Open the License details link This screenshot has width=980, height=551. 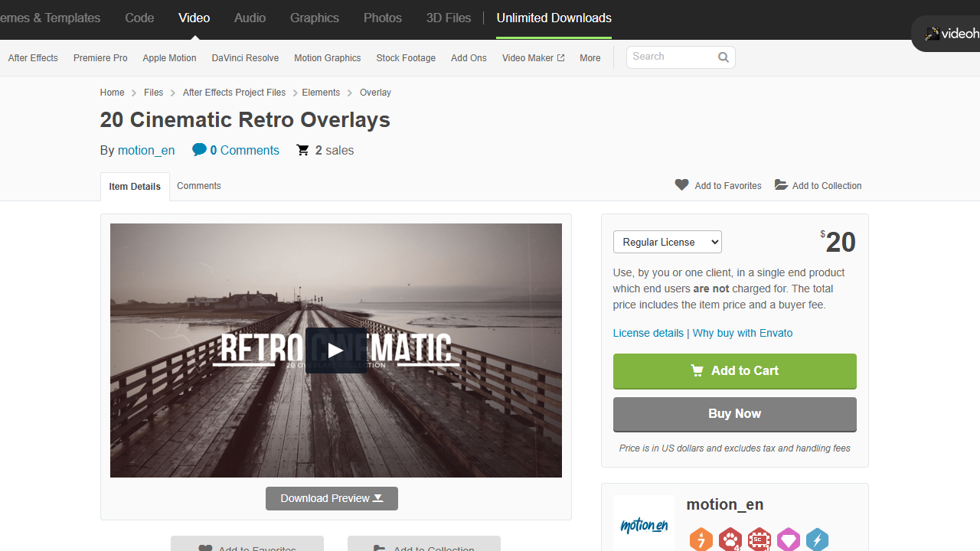point(648,333)
